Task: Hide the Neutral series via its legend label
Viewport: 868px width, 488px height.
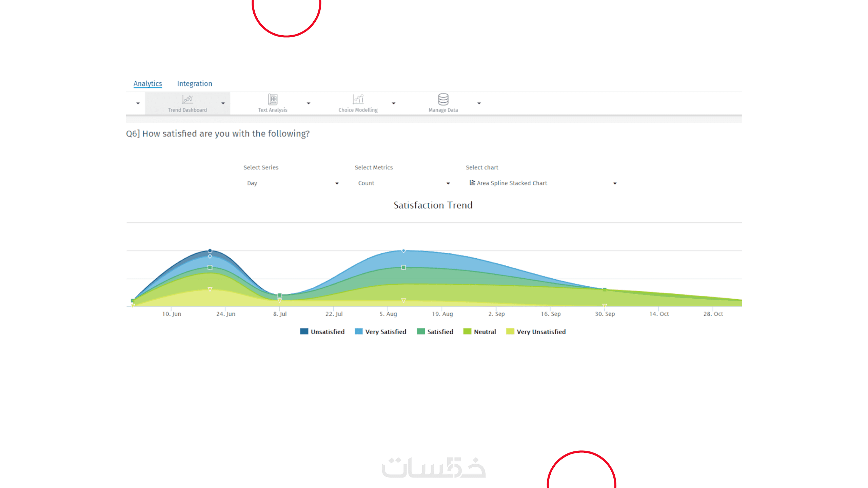Action: (485, 332)
